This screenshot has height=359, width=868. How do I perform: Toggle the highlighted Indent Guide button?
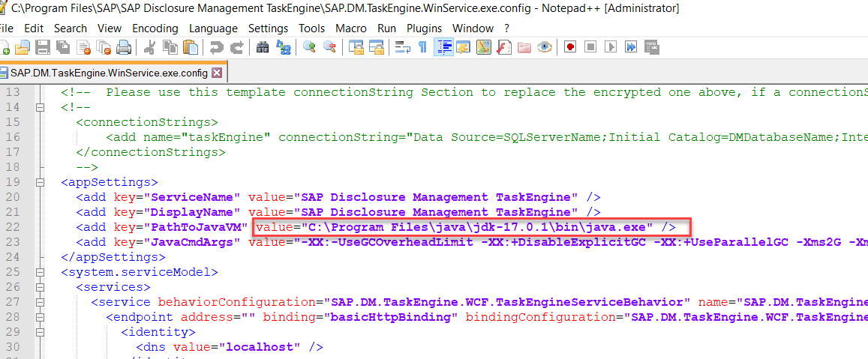pyautogui.click(x=443, y=47)
